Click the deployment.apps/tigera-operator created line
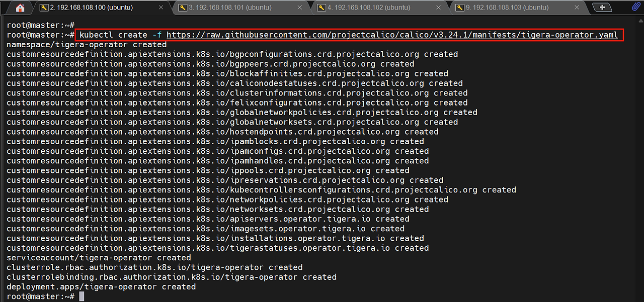This screenshot has height=302, width=644. coord(101,287)
